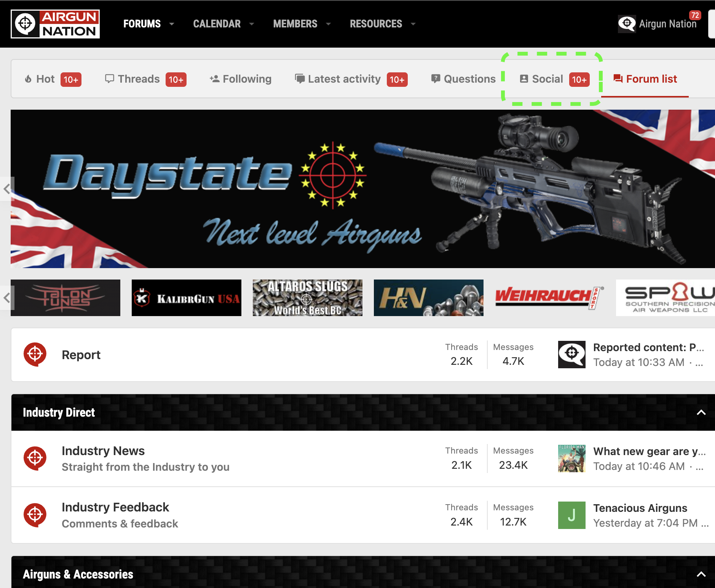Open the KalibrGun USA sponsor logo
715x588 pixels.
point(187,298)
